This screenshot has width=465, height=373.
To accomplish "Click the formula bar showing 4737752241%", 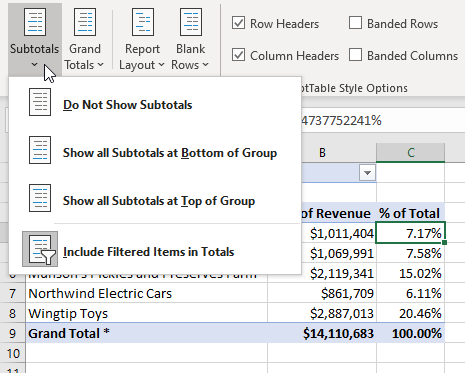I will (383, 120).
